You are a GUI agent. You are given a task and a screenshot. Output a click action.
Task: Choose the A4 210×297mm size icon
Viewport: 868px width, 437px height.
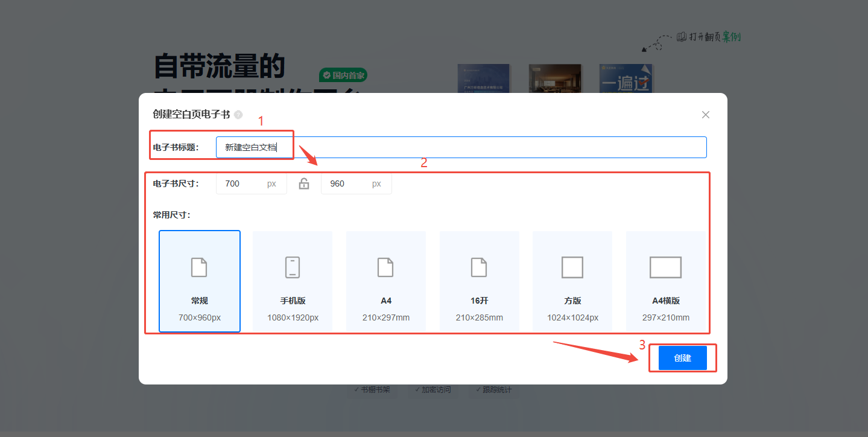[x=385, y=267]
